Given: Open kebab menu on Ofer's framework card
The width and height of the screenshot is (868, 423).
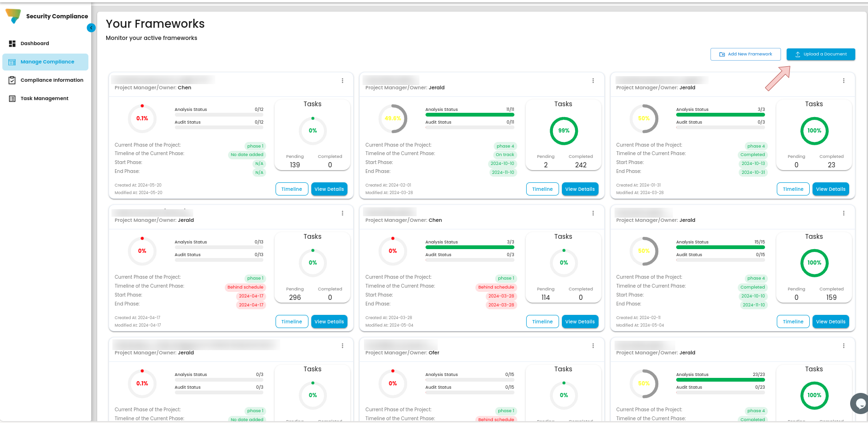Looking at the screenshot, I should pos(593,346).
